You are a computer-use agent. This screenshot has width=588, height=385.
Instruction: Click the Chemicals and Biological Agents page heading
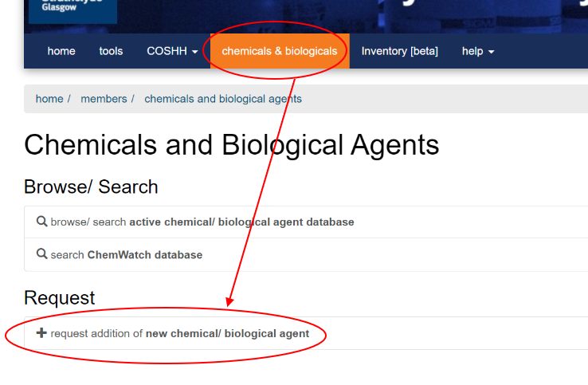231,145
